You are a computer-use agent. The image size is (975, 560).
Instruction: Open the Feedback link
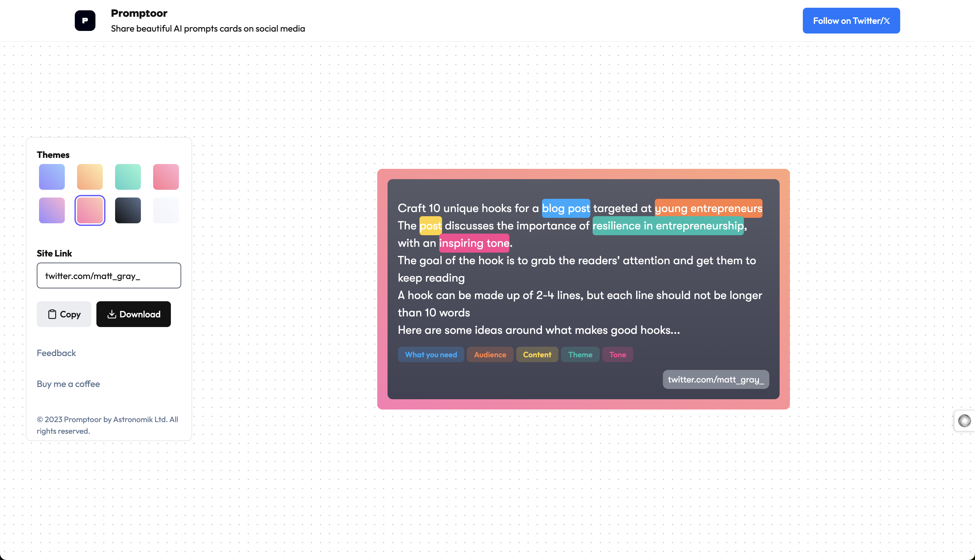tap(56, 353)
